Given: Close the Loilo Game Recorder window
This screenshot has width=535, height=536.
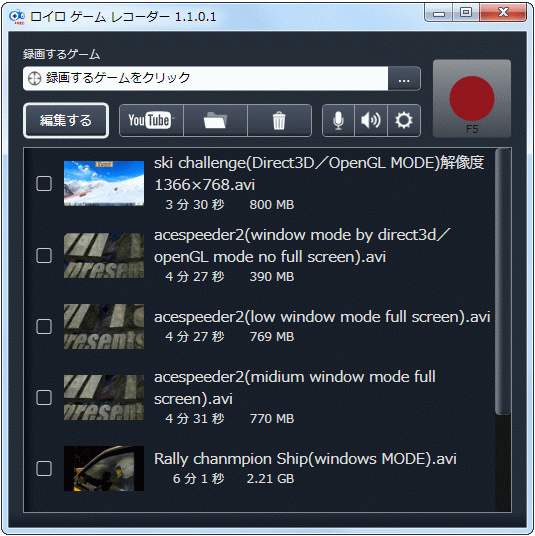Looking at the screenshot, I should [503, 13].
